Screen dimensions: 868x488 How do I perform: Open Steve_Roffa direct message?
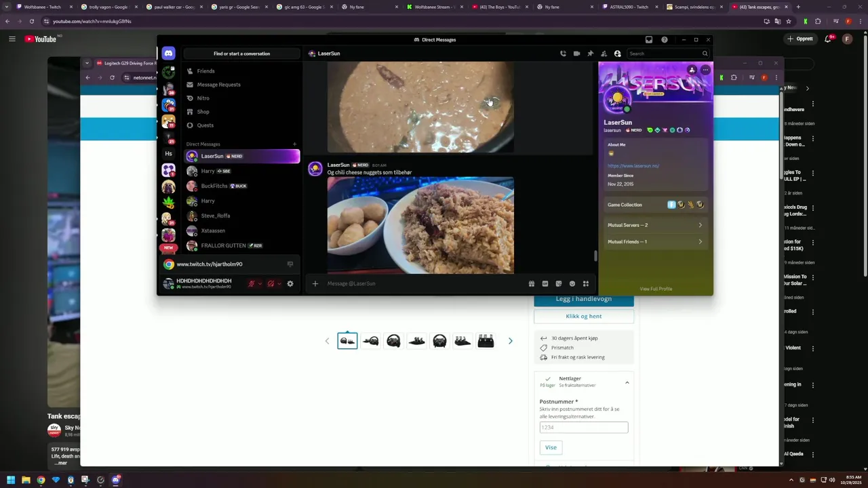tap(241, 216)
